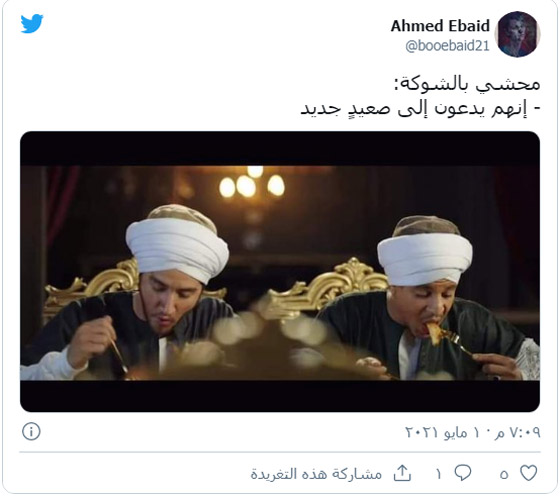Image resolution: width=560 pixels, height=498 pixels.
Task: Like the tweet with heart icon
Action: [x=529, y=473]
